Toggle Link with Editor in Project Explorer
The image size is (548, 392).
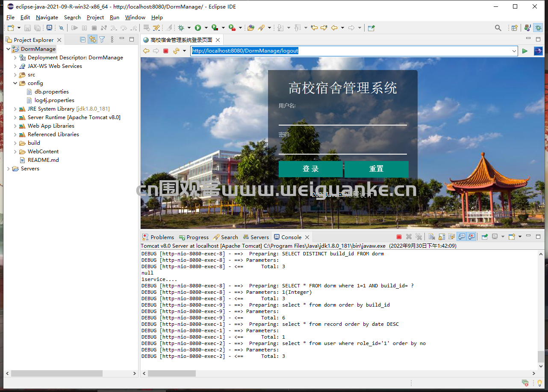tap(92, 40)
